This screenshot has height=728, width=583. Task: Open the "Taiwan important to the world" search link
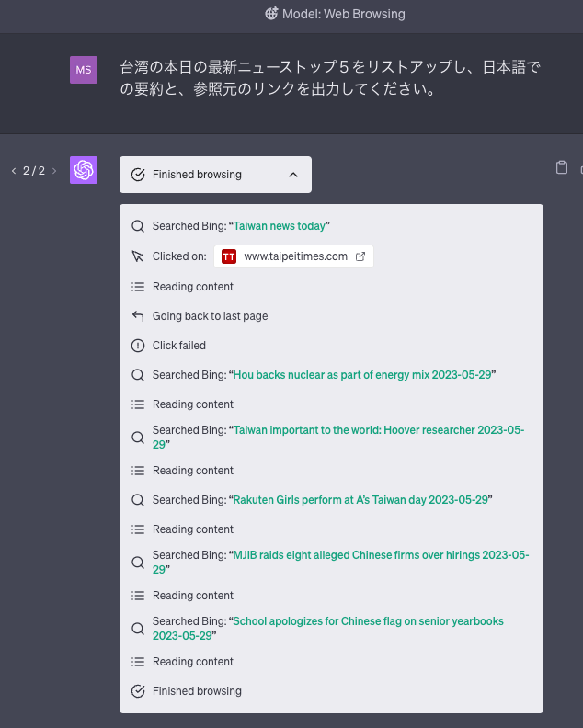tap(338, 437)
